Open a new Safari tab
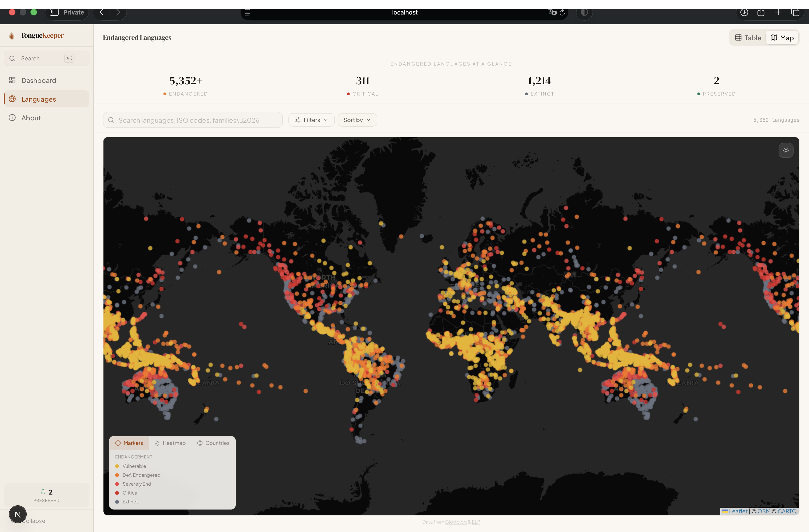 point(778,13)
